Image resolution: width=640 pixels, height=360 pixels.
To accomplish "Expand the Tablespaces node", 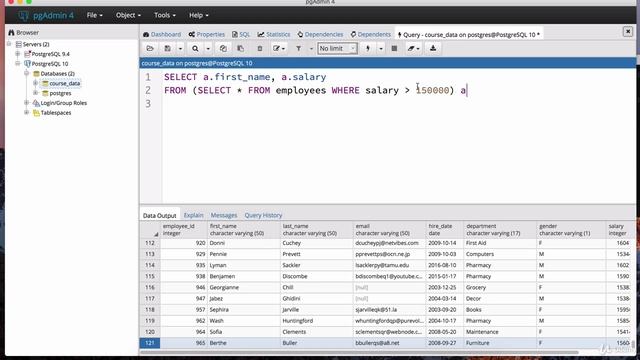I will [x=27, y=113].
